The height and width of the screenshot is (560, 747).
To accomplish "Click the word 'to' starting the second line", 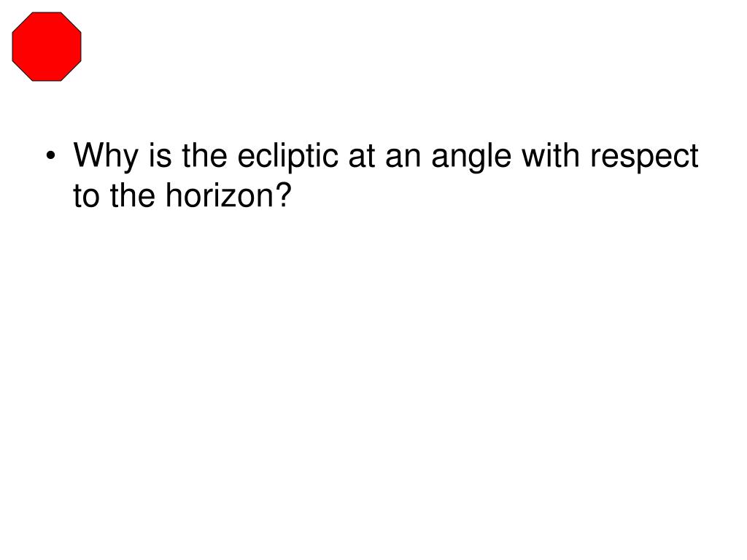I will point(86,196).
